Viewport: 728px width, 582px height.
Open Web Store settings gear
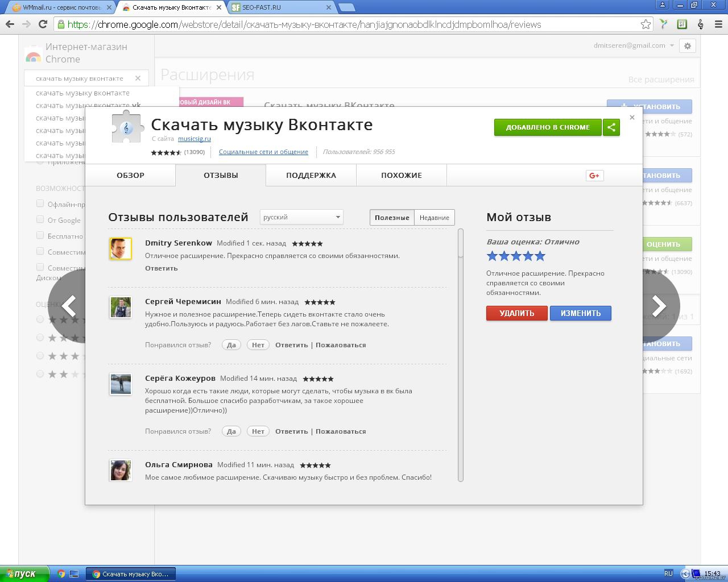point(688,46)
